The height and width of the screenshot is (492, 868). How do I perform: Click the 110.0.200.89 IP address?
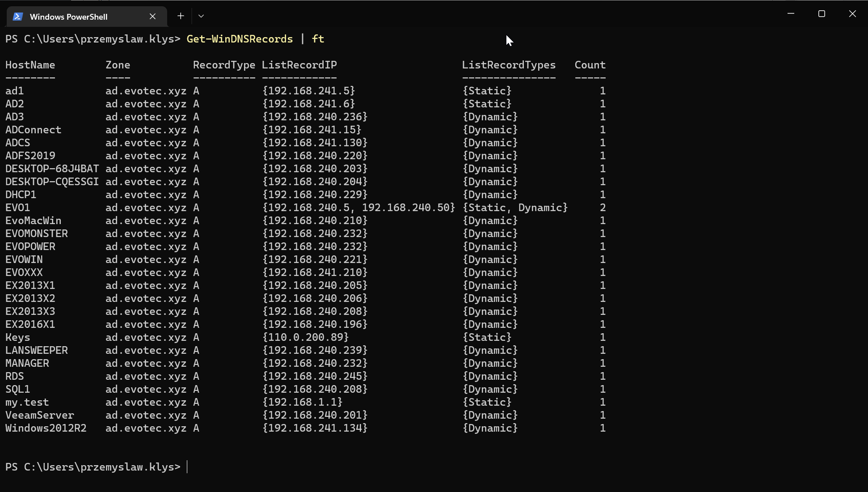tap(305, 337)
